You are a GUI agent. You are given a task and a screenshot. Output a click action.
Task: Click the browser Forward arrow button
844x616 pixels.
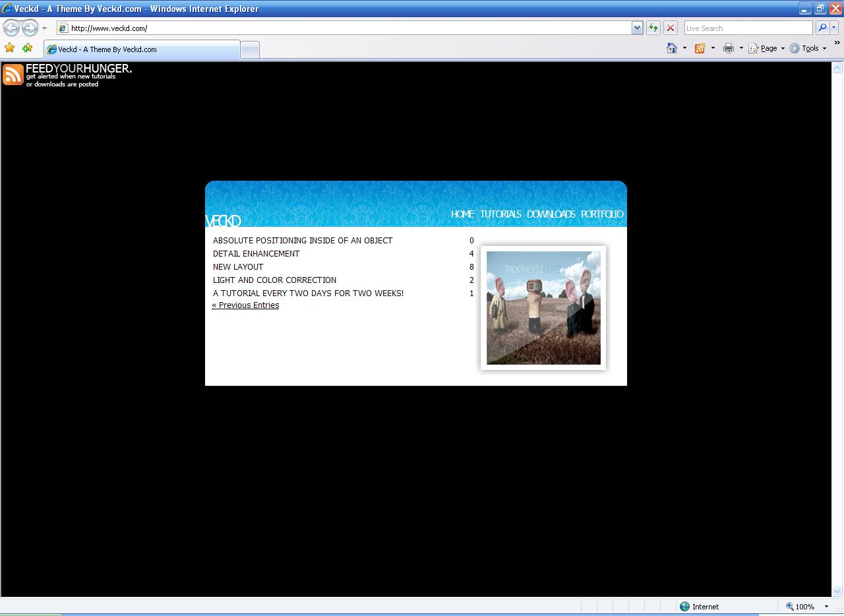click(30, 28)
